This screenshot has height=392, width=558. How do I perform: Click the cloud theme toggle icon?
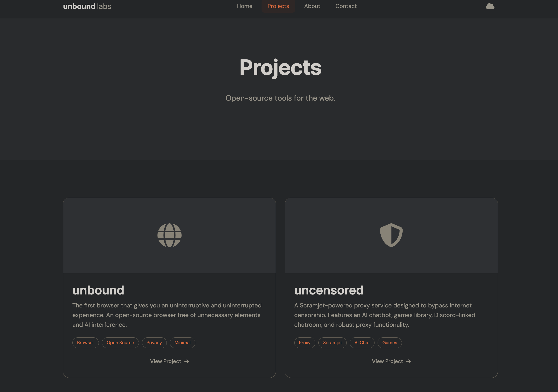tap(490, 6)
